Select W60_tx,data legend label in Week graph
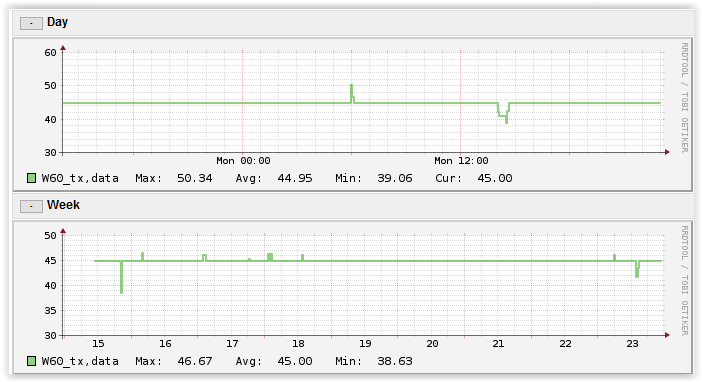The width and height of the screenshot is (702, 382). (x=80, y=361)
